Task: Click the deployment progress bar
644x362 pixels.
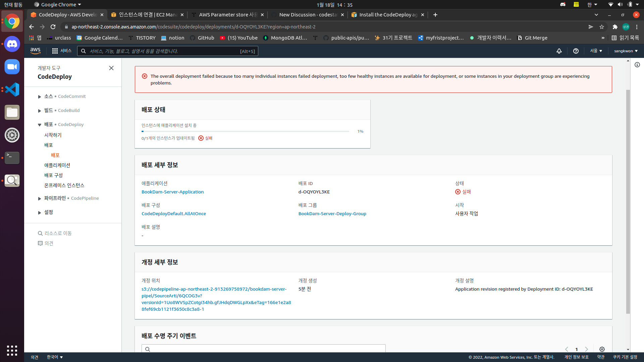Action: pyautogui.click(x=246, y=131)
